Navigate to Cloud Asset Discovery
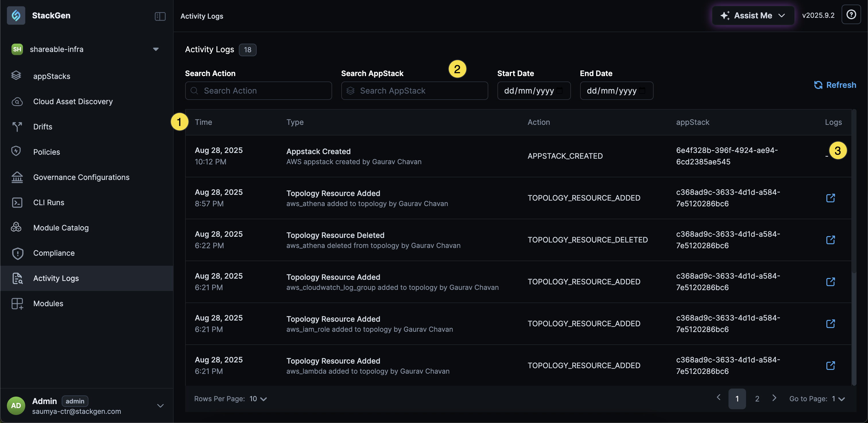 click(87, 101)
